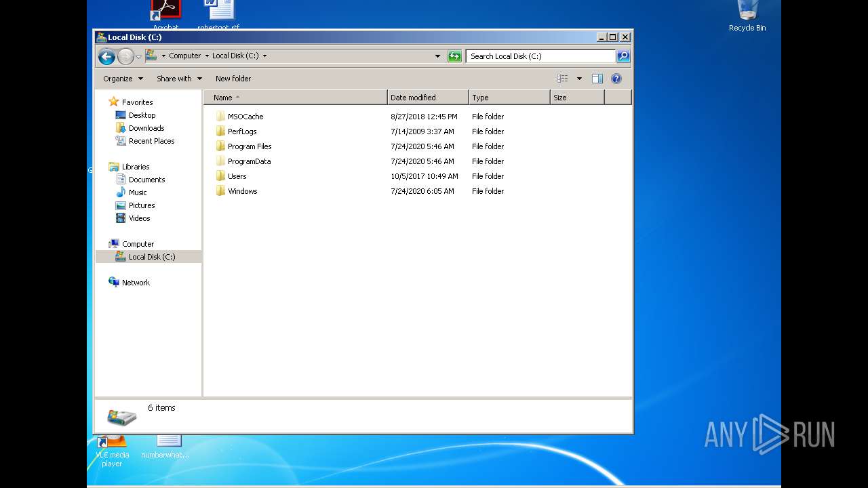Open Downloads under Favorites
Image resolution: width=868 pixels, height=488 pixels.
(x=146, y=128)
